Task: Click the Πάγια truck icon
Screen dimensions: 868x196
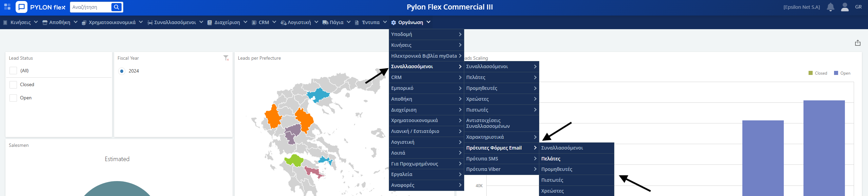Action: coord(325,23)
